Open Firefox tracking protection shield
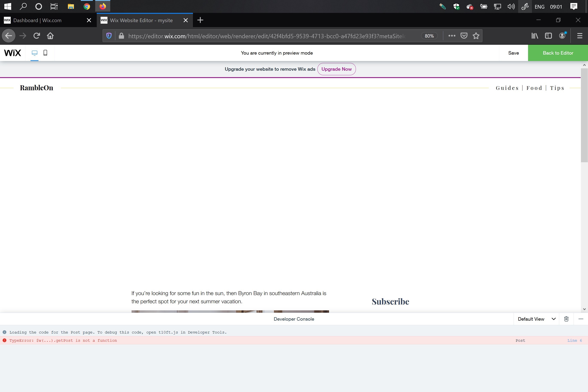This screenshot has width=588, height=392. click(109, 36)
